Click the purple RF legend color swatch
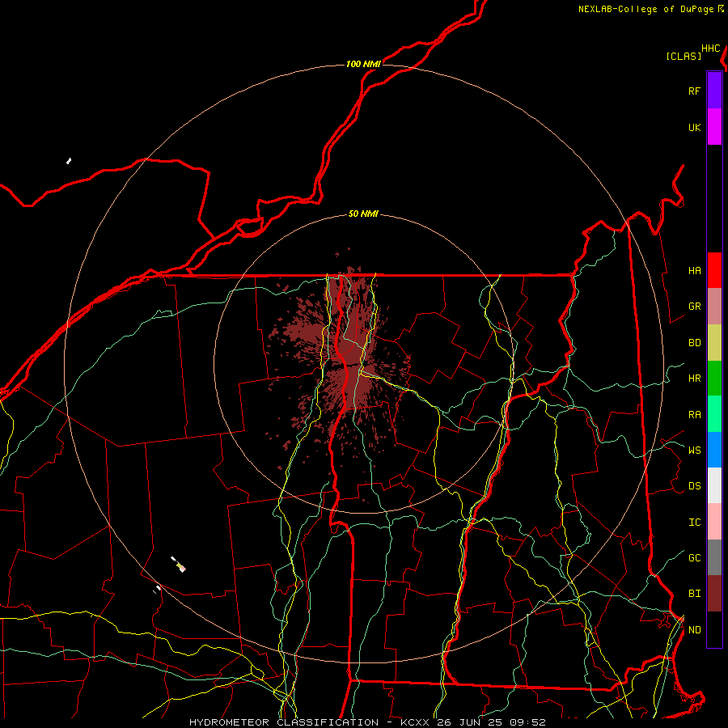 [714, 91]
